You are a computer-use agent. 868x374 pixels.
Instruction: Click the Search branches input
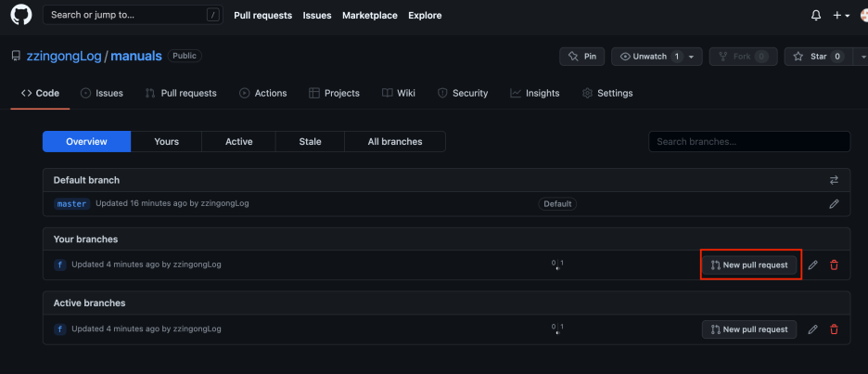pyautogui.click(x=749, y=142)
